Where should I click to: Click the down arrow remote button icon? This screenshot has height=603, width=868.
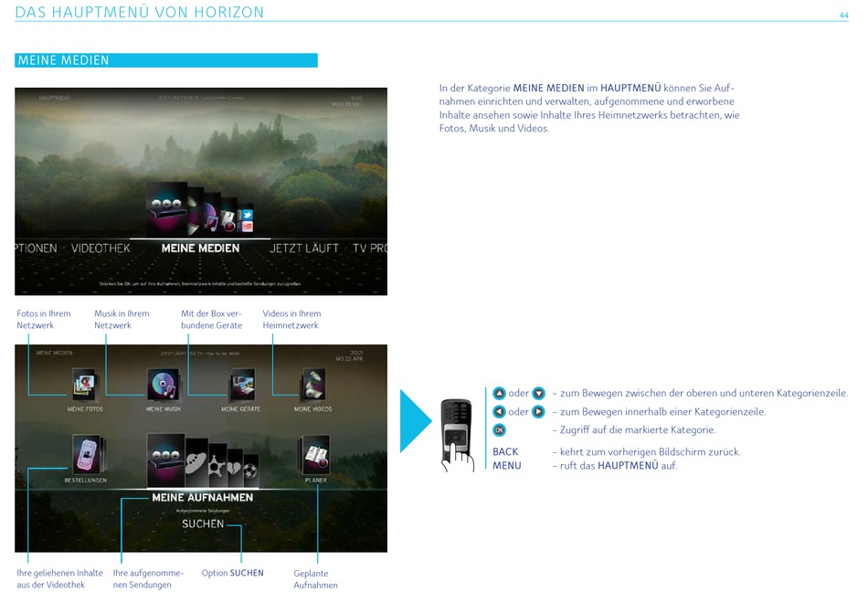[539, 393]
